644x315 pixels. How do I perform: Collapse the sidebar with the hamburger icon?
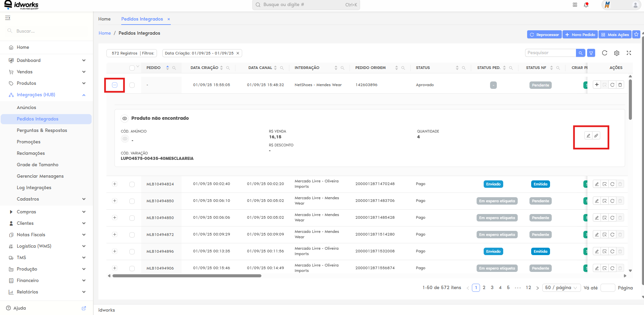(8, 18)
